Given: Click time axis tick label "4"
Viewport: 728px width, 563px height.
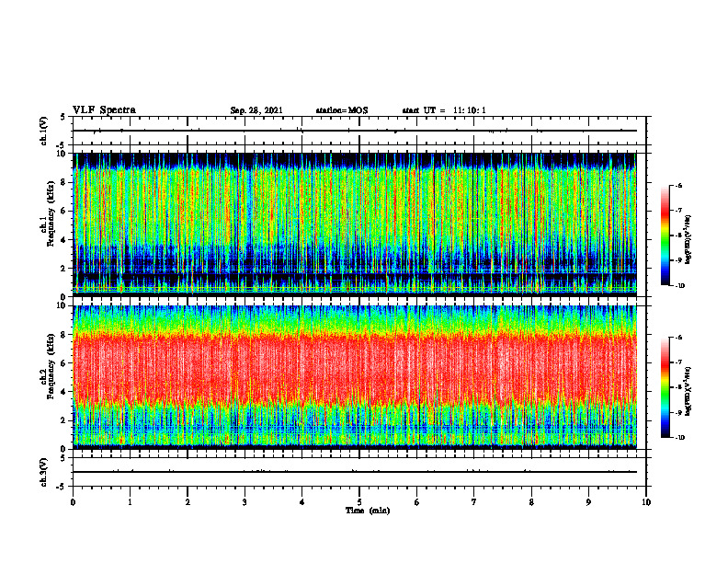Looking at the screenshot, I should click(302, 502).
